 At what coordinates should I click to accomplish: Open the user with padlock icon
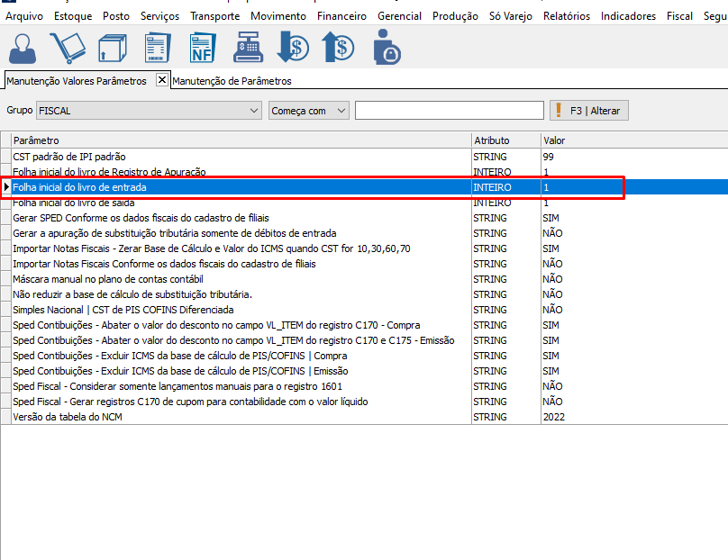pos(386,48)
